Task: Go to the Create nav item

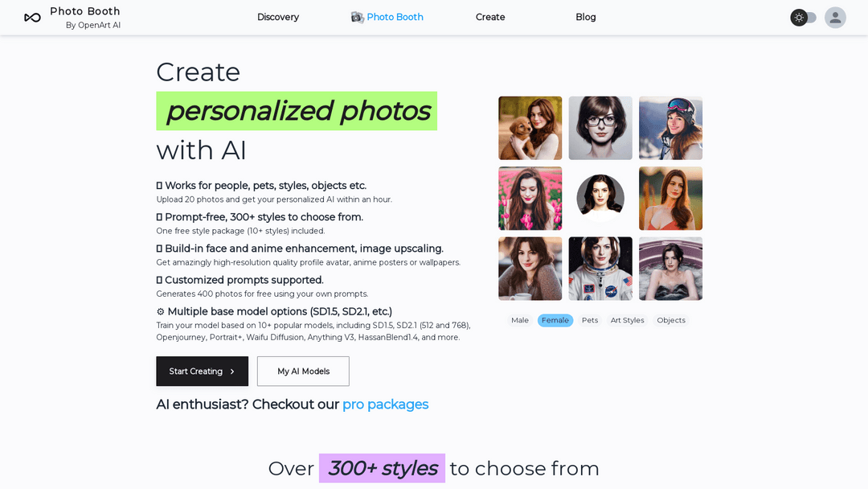Action: (490, 17)
